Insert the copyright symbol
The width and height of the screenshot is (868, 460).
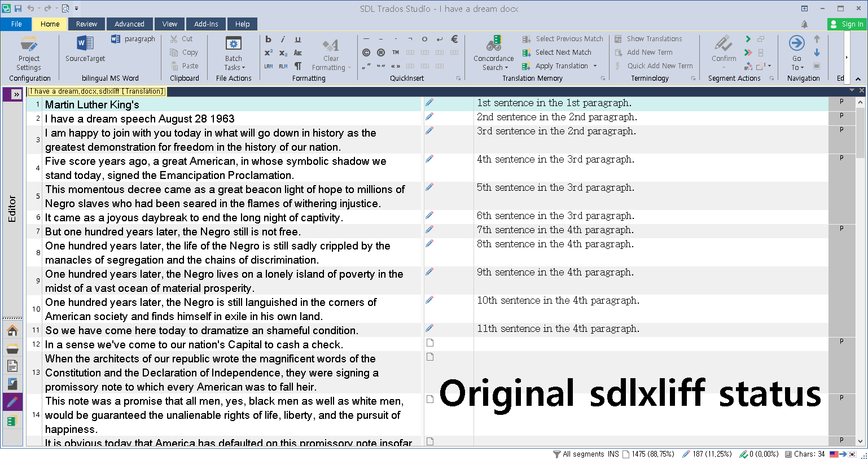366,52
